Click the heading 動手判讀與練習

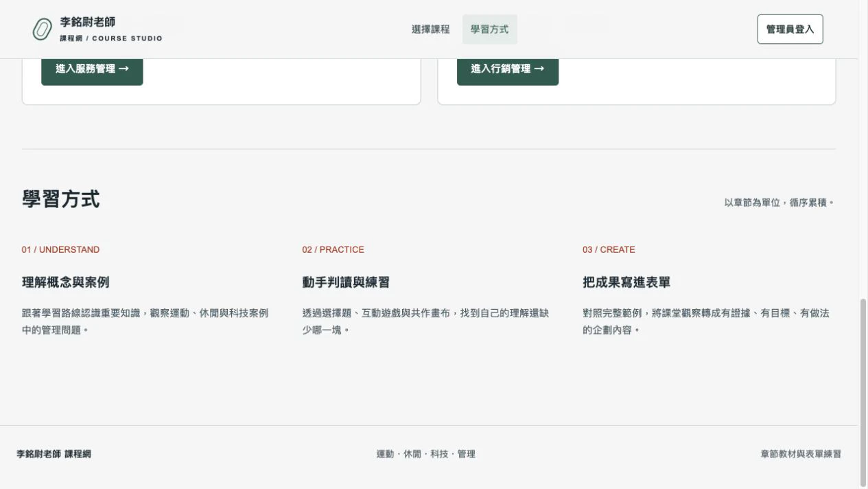click(346, 282)
